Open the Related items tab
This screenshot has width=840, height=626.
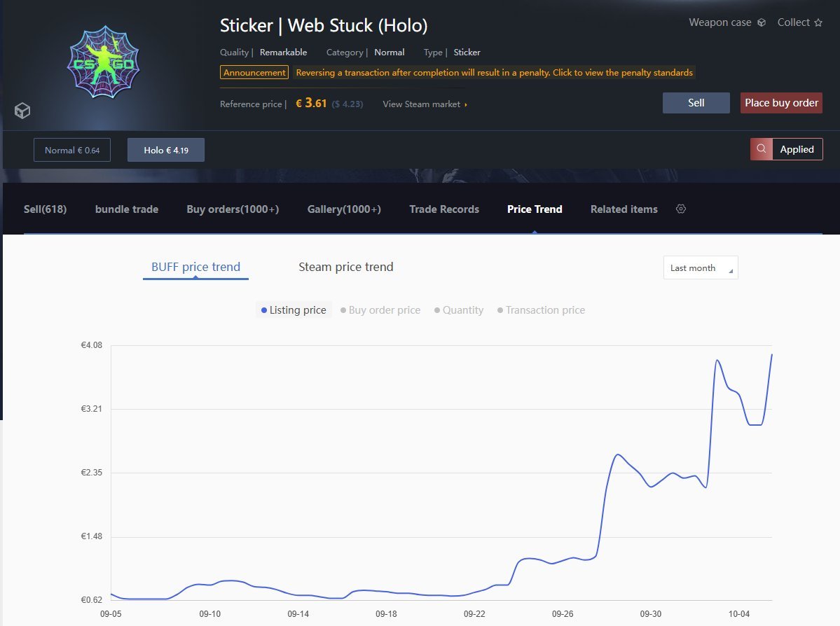point(624,209)
